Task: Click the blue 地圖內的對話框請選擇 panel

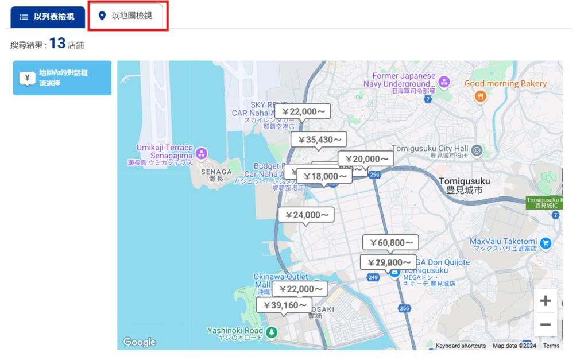Action: [62, 78]
